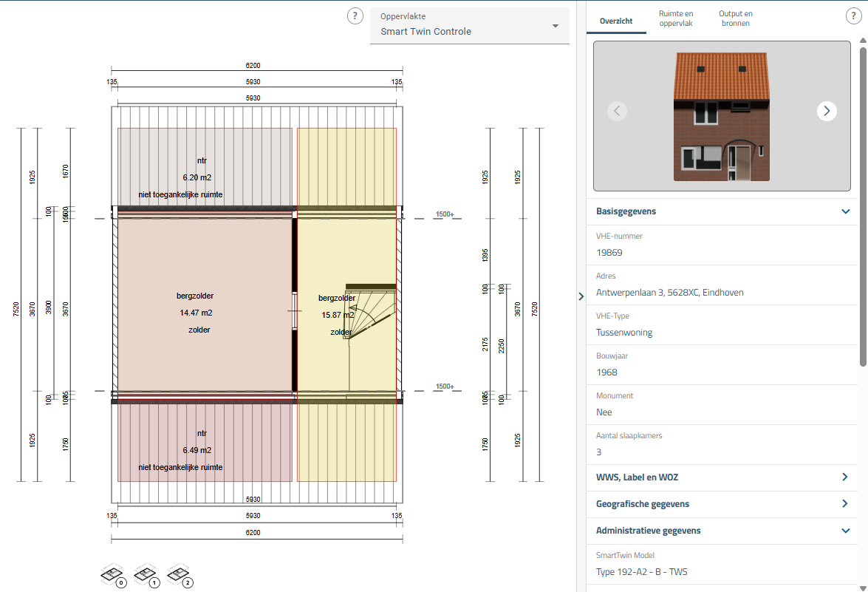Collapse Administratieve gegevens section
Viewport: 868px width, 592px height.
(x=845, y=531)
